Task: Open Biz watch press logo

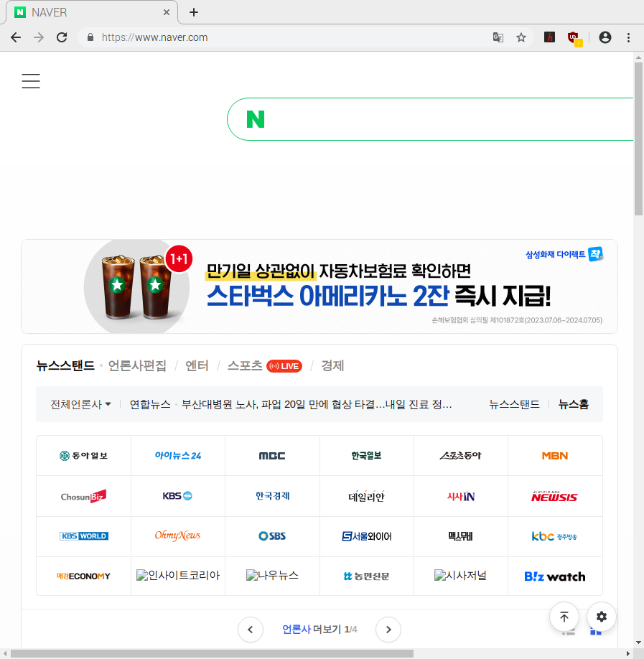Action: pos(555,576)
